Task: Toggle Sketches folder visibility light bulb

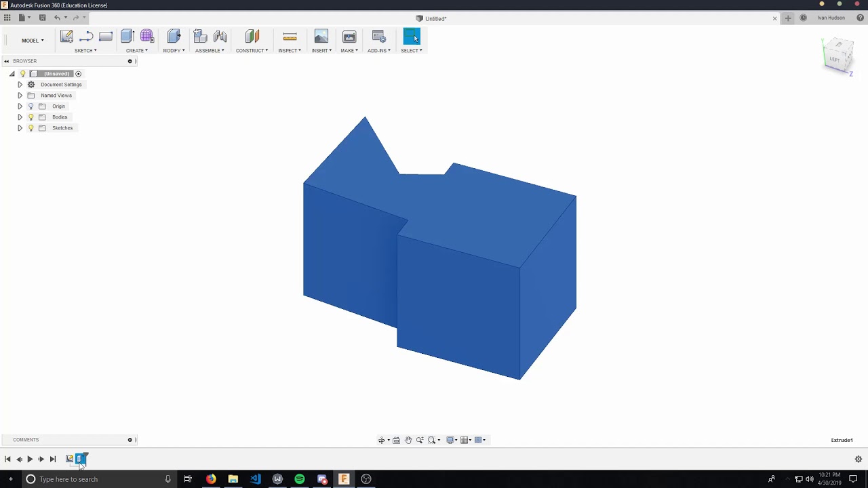Action: [x=31, y=128]
